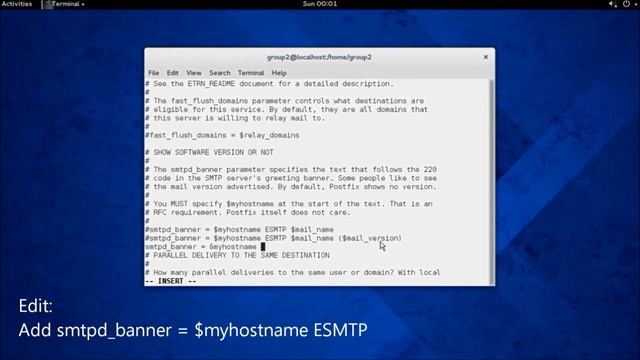Click 'code in the SMTP server's greeting banner' line
640x360 pixels.
(x=291, y=178)
